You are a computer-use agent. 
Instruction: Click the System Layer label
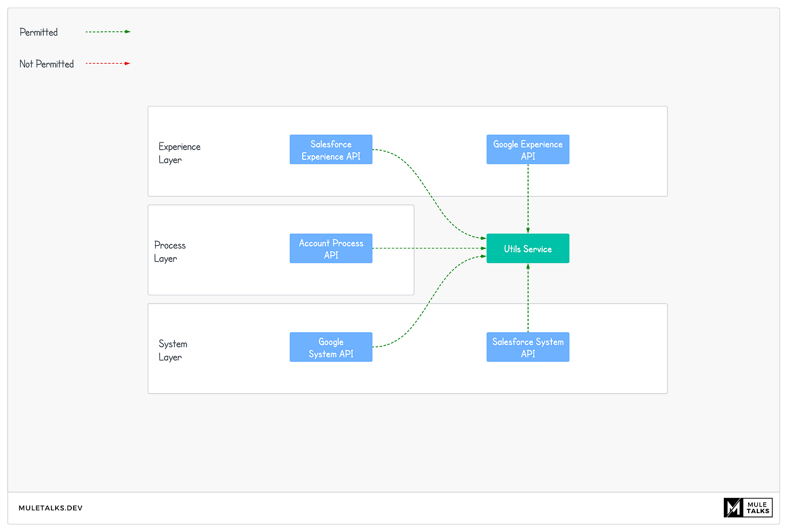point(173,351)
